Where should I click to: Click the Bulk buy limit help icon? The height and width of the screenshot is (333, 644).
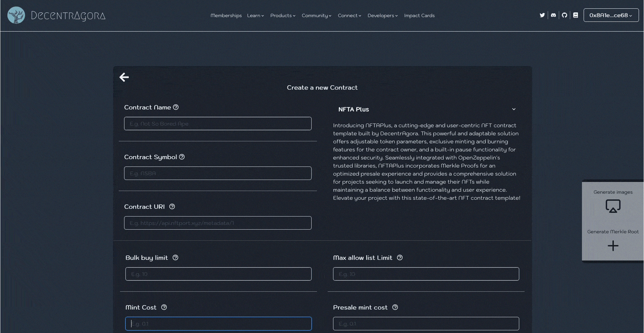tap(175, 257)
